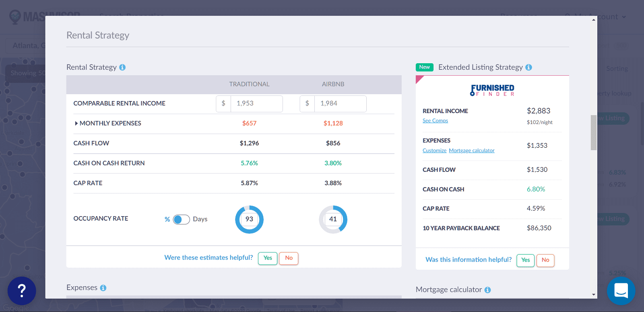Click the Furnished Finder cap rate 4.59%

coord(536,209)
